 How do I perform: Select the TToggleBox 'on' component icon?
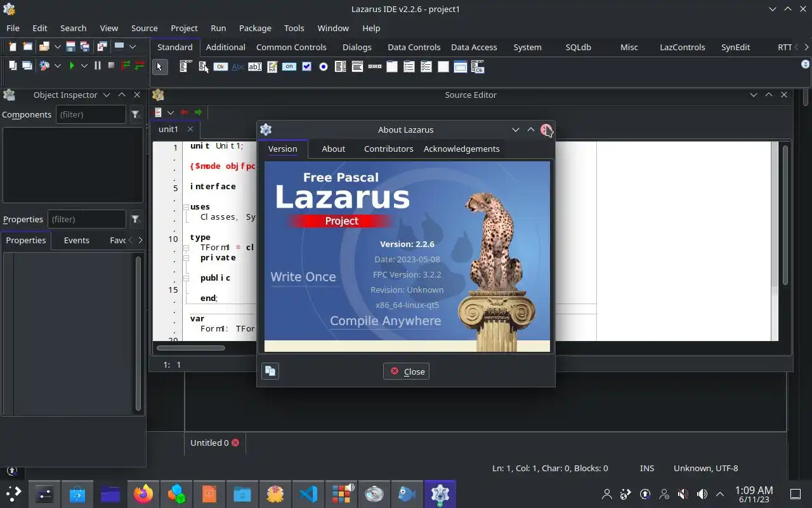tap(289, 67)
